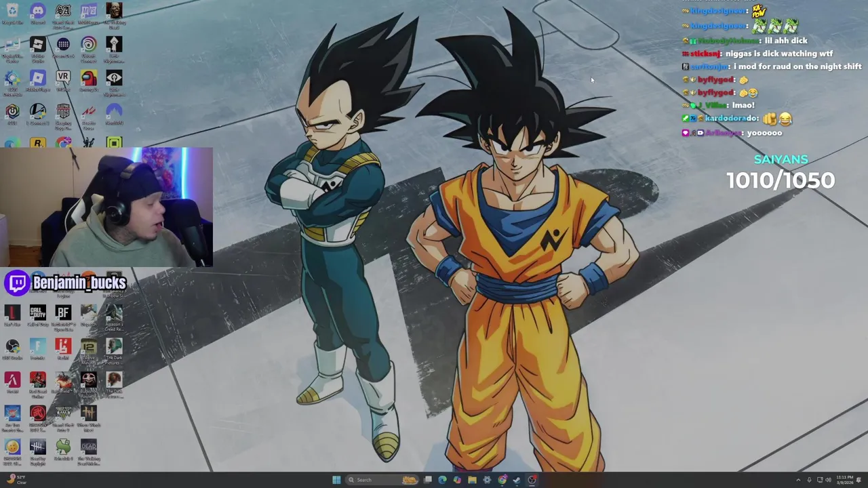This screenshot has width=868, height=488.
Task: Show hidden system tray icons
Action: [798, 480]
